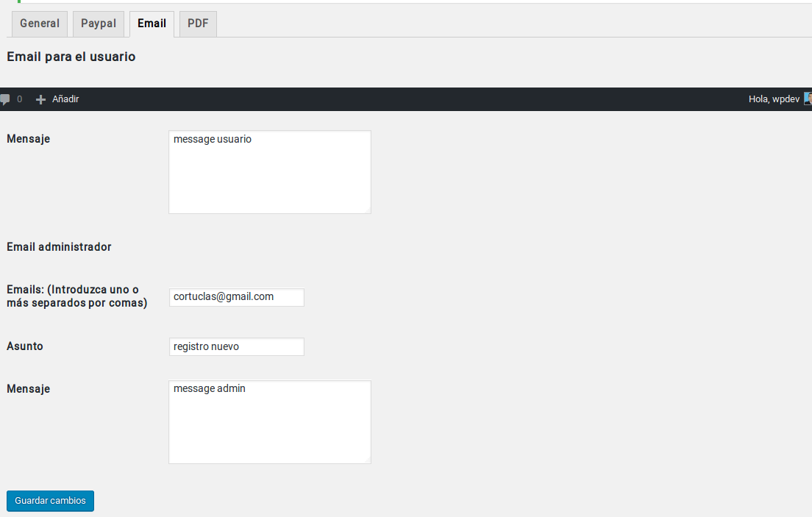Open the Paypal settings tab
Screen dimensions: 812x517
coord(99,24)
